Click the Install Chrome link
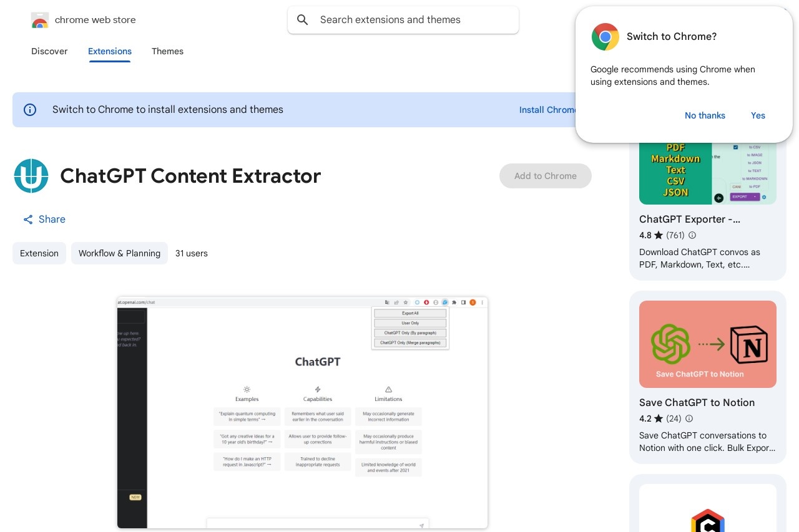The width and height of the screenshot is (799, 532). click(x=548, y=110)
